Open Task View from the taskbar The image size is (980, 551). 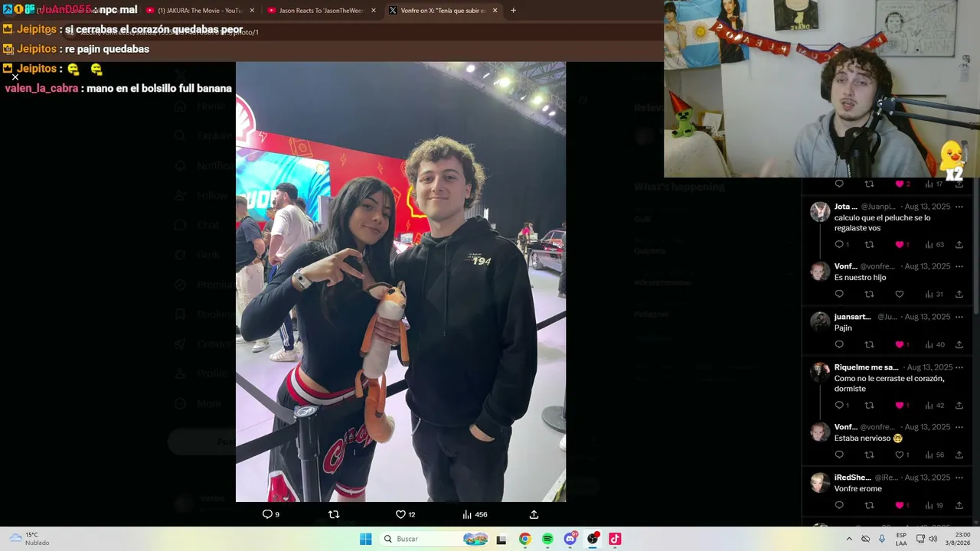[x=501, y=539]
